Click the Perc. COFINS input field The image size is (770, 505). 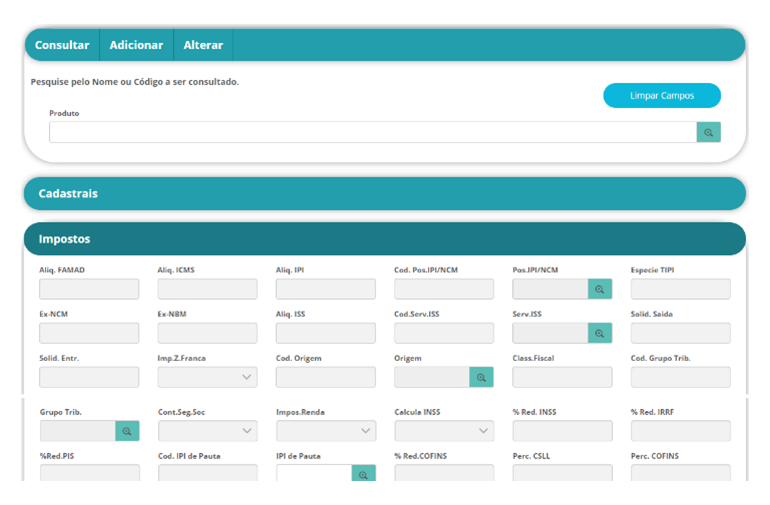pyautogui.click(x=681, y=473)
